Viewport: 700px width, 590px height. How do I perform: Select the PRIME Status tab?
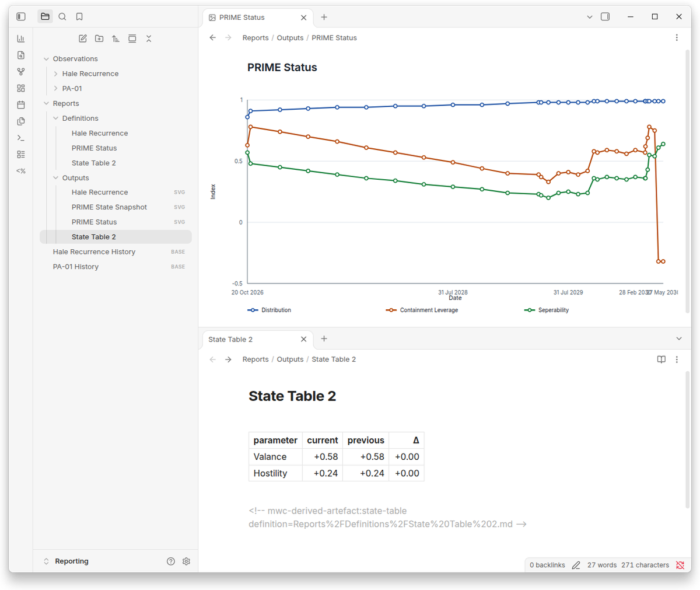tap(257, 18)
